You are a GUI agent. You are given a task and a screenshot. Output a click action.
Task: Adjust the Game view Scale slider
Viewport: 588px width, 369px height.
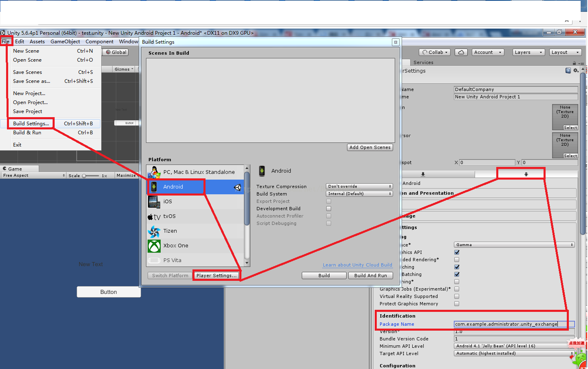[91, 176]
